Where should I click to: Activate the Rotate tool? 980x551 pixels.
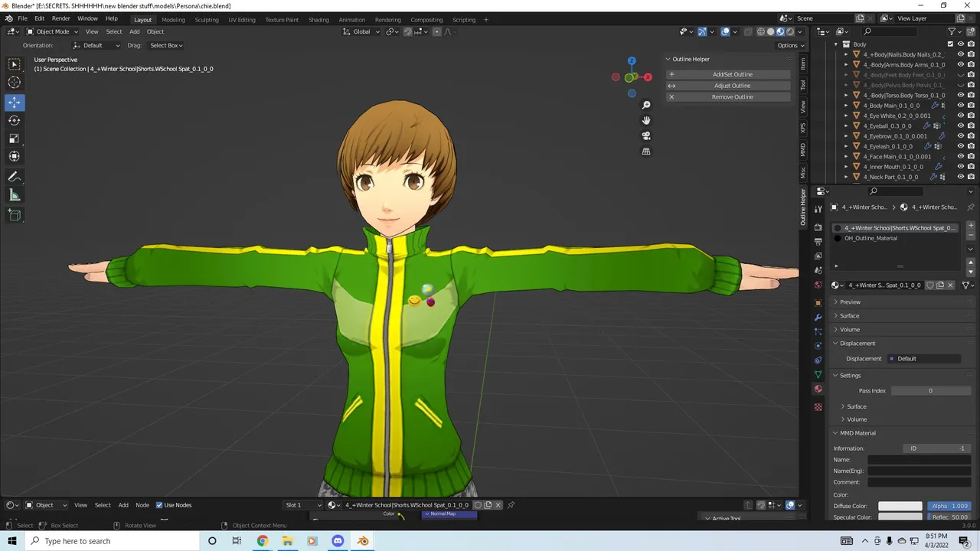pyautogui.click(x=15, y=120)
